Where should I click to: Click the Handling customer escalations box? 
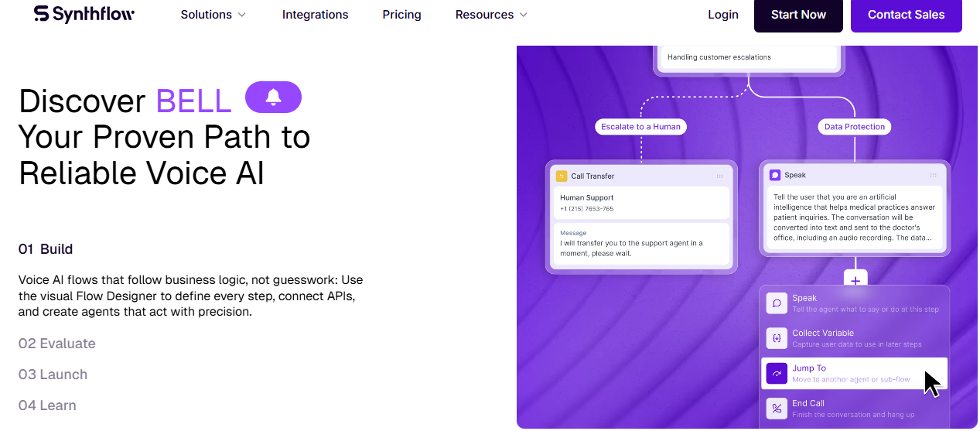tap(748, 56)
